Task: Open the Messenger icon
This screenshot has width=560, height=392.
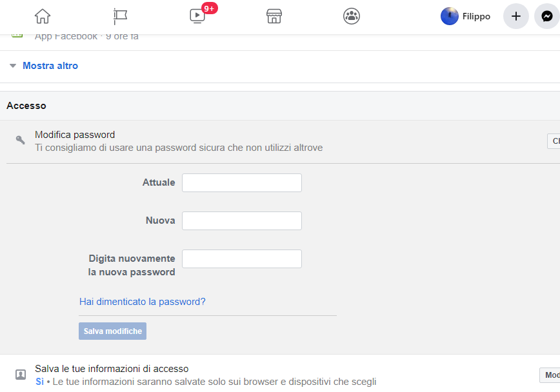Action: point(547,16)
